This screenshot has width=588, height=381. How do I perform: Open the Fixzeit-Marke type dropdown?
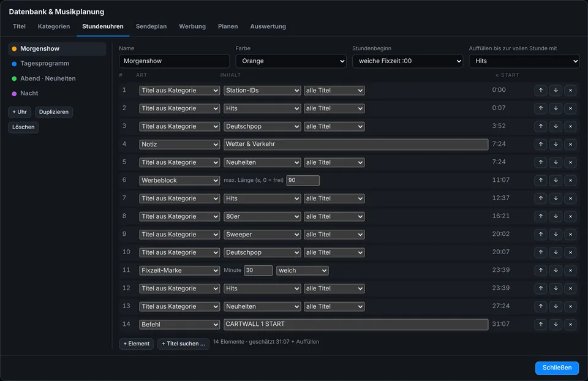click(x=179, y=270)
